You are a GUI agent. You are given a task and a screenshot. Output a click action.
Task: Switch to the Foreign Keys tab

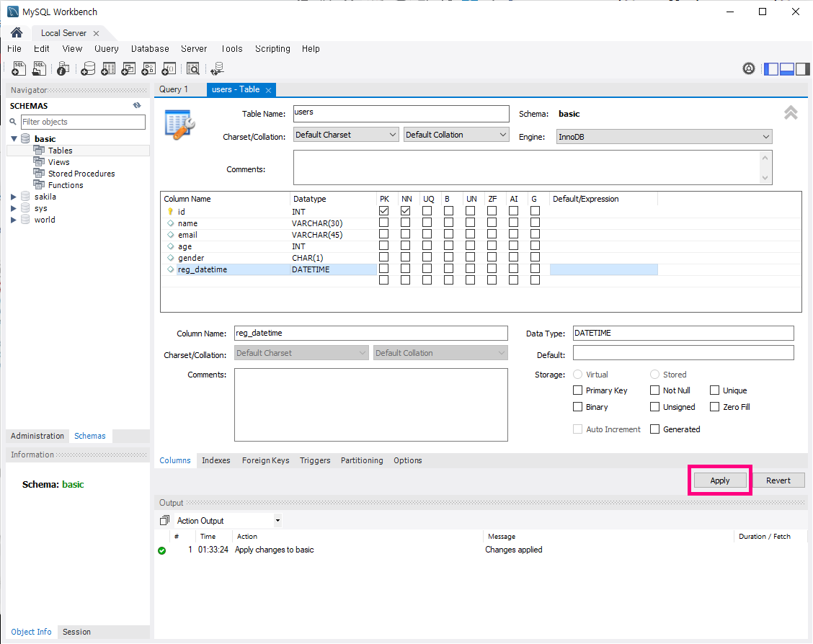[x=265, y=460]
